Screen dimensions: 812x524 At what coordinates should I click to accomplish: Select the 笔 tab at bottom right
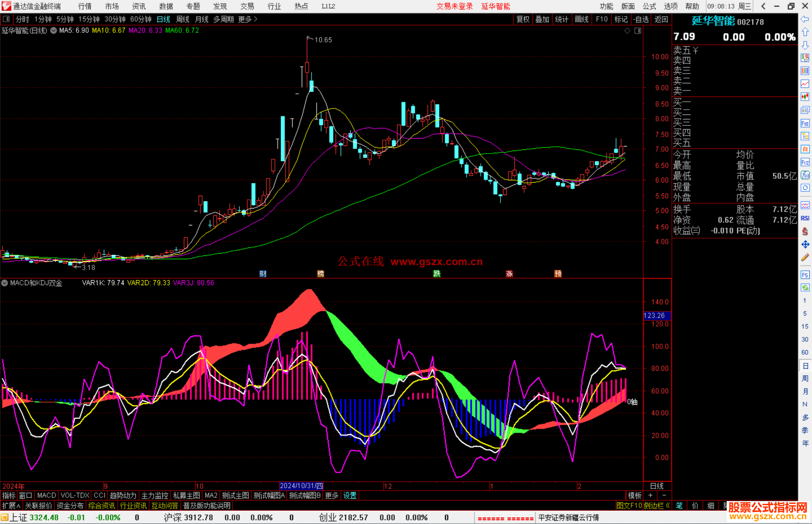[679, 506]
